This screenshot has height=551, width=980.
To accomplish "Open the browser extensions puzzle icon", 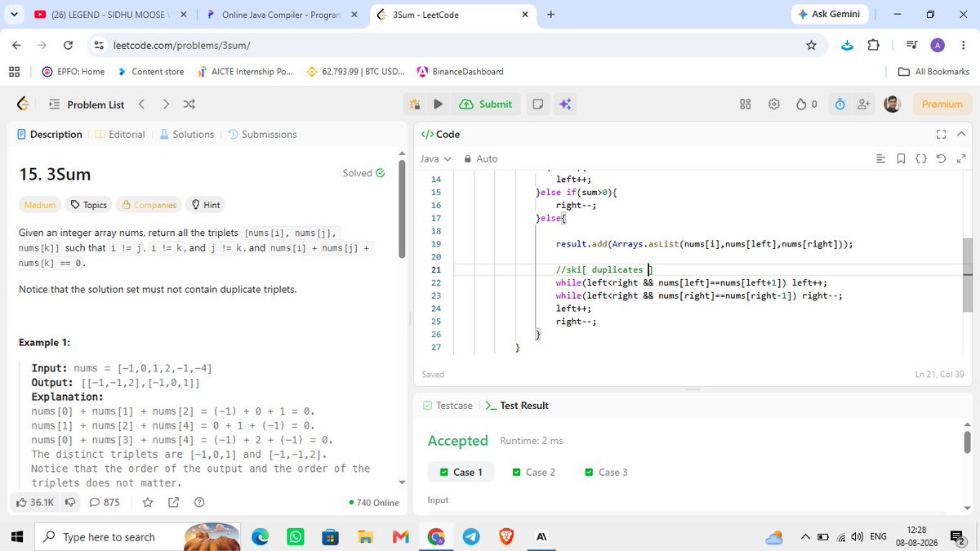I will point(873,45).
